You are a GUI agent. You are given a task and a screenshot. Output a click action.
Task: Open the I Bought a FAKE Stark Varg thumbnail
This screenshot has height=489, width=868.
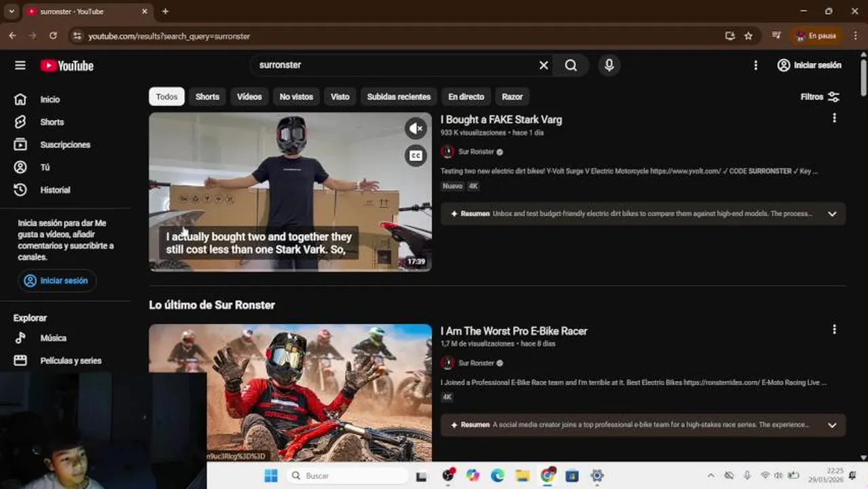click(290, 192)
